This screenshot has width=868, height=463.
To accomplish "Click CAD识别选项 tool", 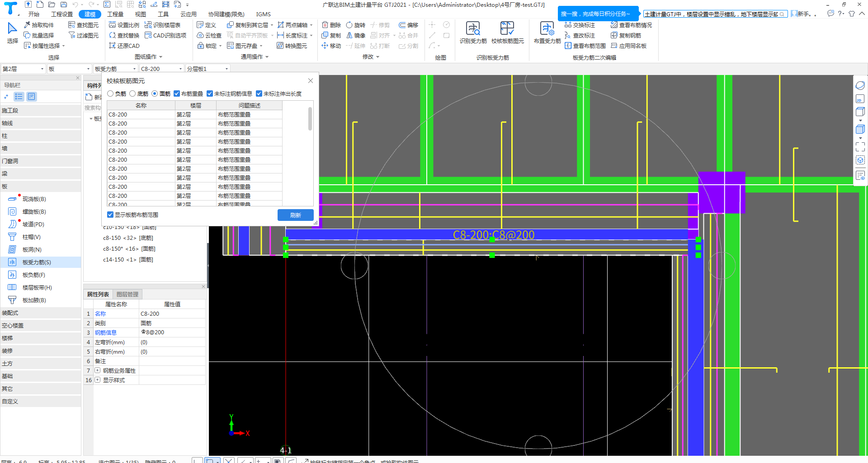I will 165,35.
